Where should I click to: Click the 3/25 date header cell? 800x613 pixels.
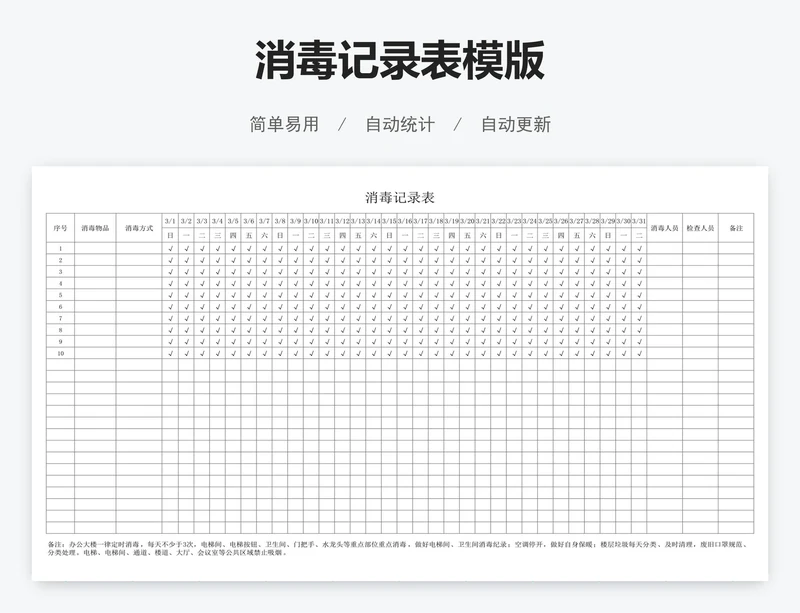pyautogui.click(x=545, y=221)
